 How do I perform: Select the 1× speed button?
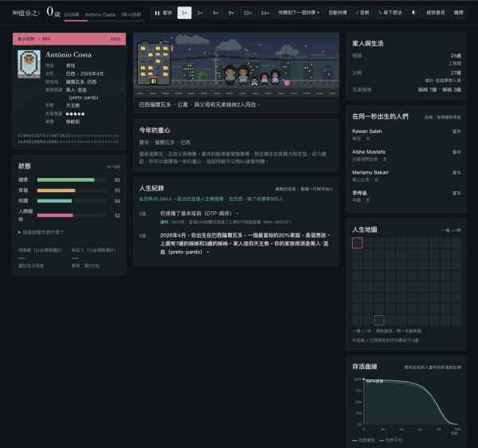185,13
